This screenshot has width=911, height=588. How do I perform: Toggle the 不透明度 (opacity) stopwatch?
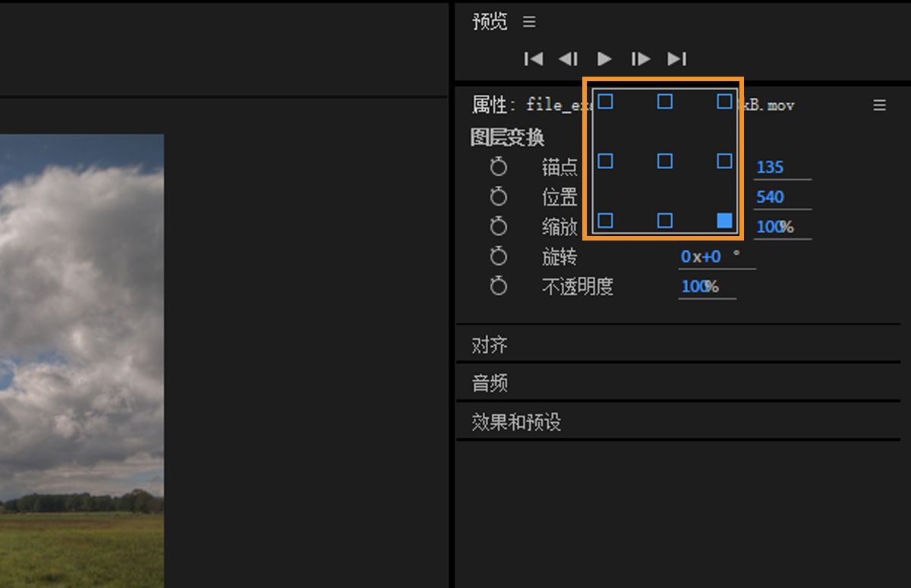499,286
